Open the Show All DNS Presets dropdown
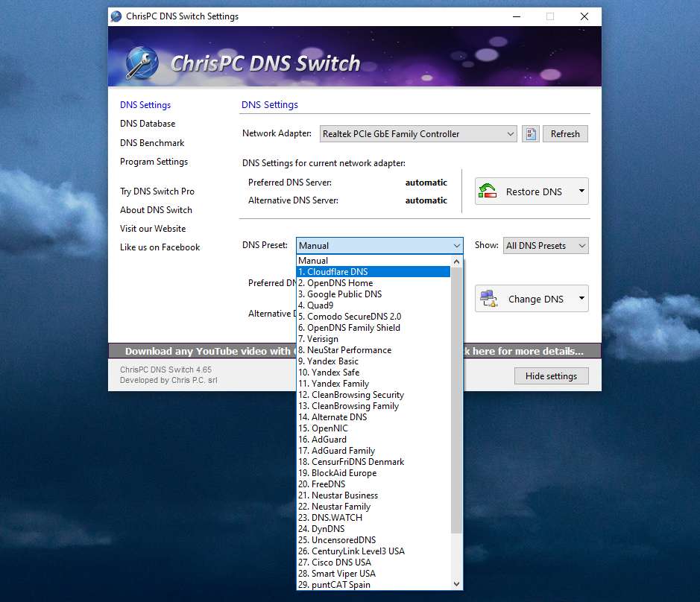The image size is (700, 602). click(546, 245)
